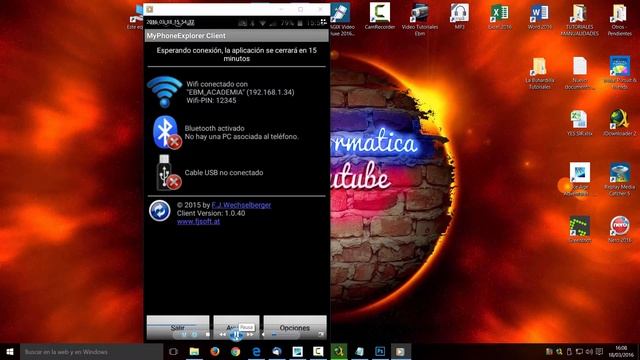Image resolution: width=640 pixels, height=360 pixels.
Task: Open the JDownloader 2 shortcut
Action: [x=619, y=123]
